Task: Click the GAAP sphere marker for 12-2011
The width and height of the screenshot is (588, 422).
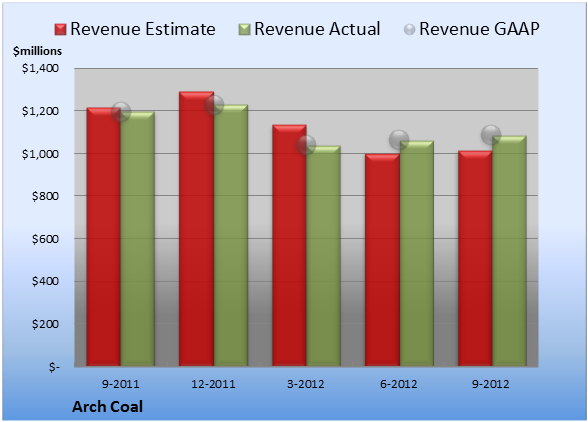Action: (x=214, y=105)
